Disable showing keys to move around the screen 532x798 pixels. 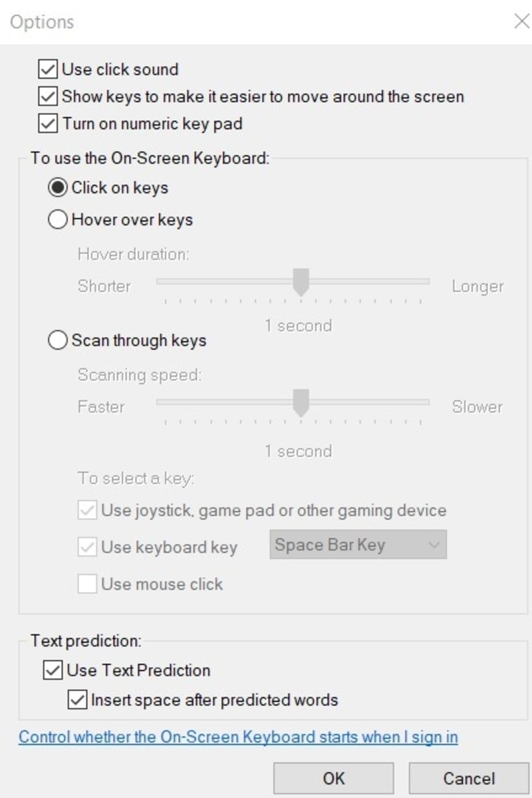click(47, 96)
